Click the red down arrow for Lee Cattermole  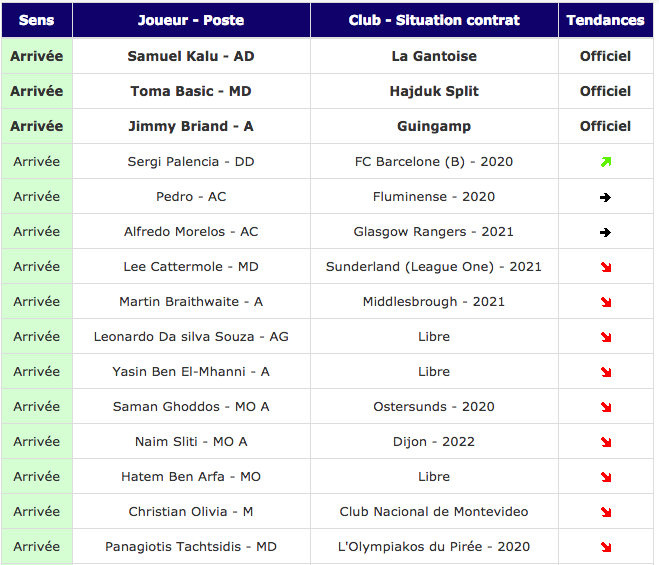(606, 267)
